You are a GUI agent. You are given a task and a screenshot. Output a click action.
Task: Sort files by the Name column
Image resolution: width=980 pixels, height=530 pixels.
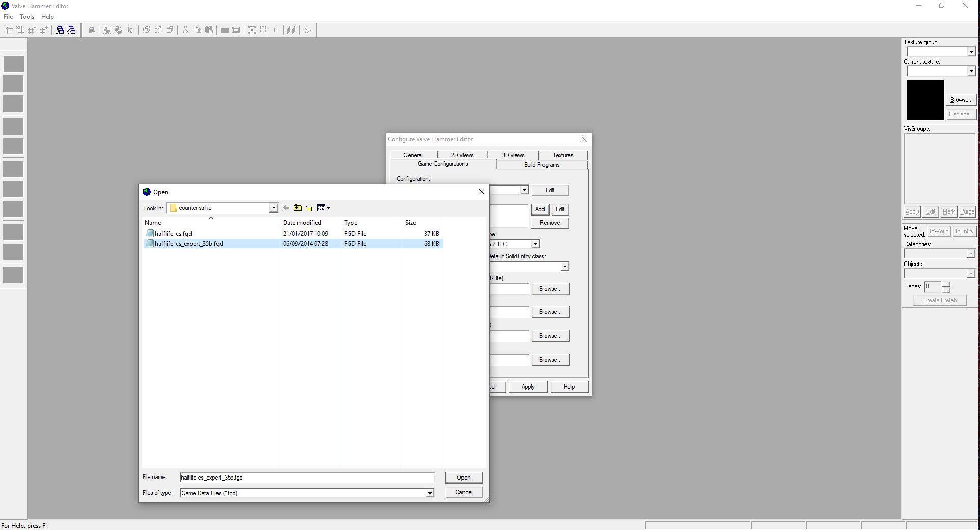coord(211,223)
